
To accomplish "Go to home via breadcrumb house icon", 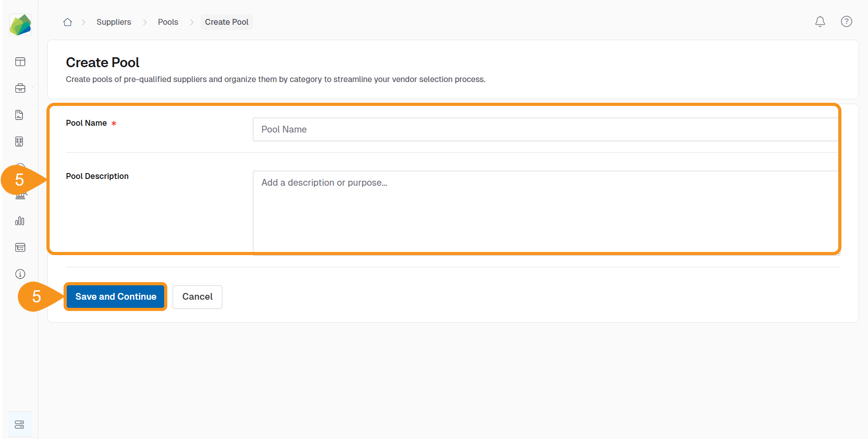I will [x=68, y=22].
